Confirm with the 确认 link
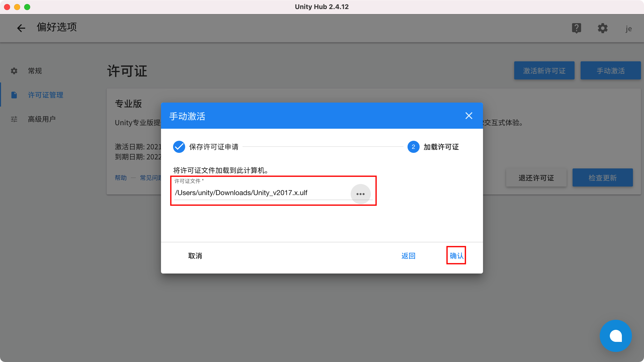This screenshot has width=644, height=362. pos(456,256)
